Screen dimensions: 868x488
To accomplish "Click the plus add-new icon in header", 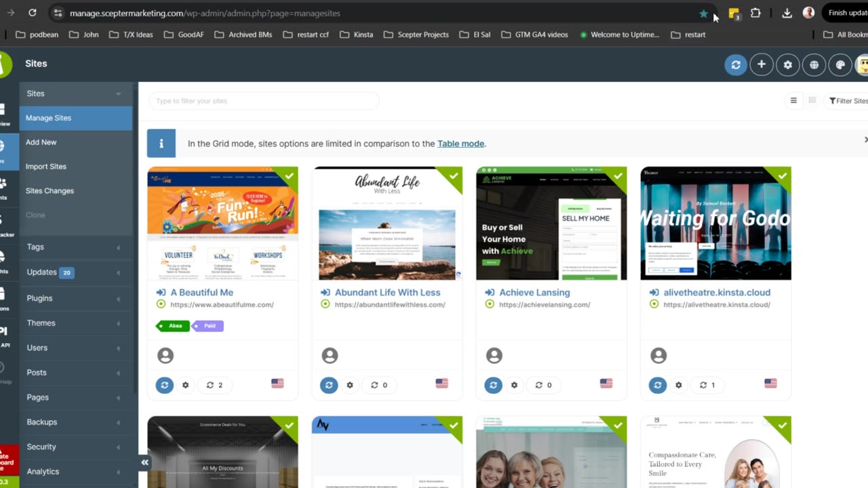I will coord(762,64).
